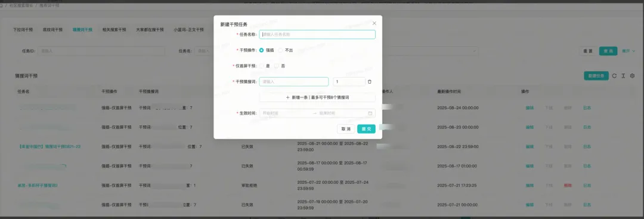The image size is (644, 219).
Task: Click 编辑 in the 2025-07-21 17:23:25 row
Action: click(x=530, y=186)
